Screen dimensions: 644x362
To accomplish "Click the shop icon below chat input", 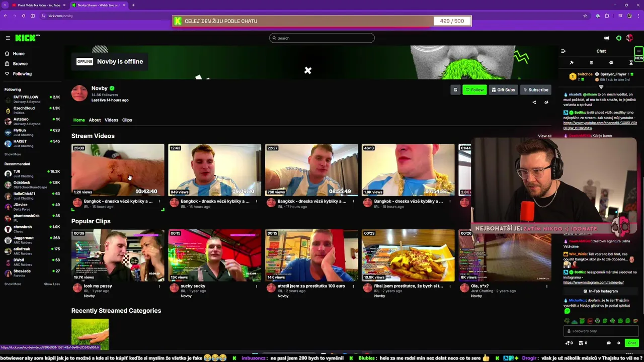I will tap(581, 343).
